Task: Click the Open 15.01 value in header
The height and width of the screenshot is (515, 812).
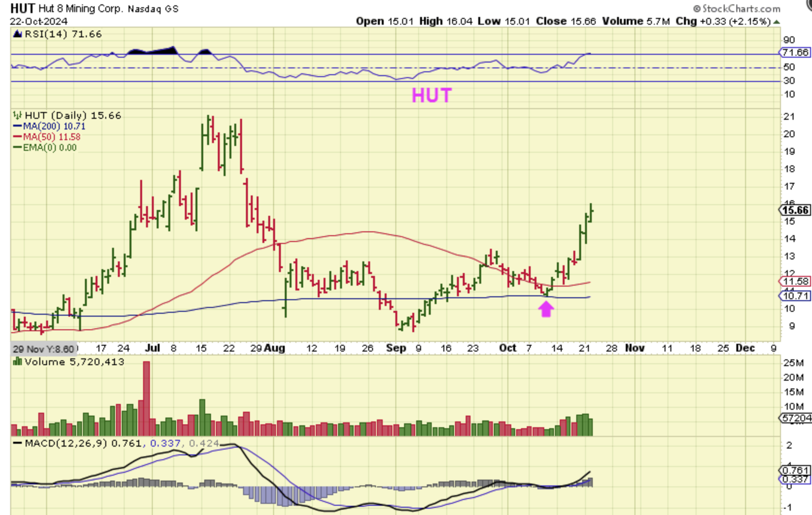Action: pyautogui.click(x=385, y=21)
